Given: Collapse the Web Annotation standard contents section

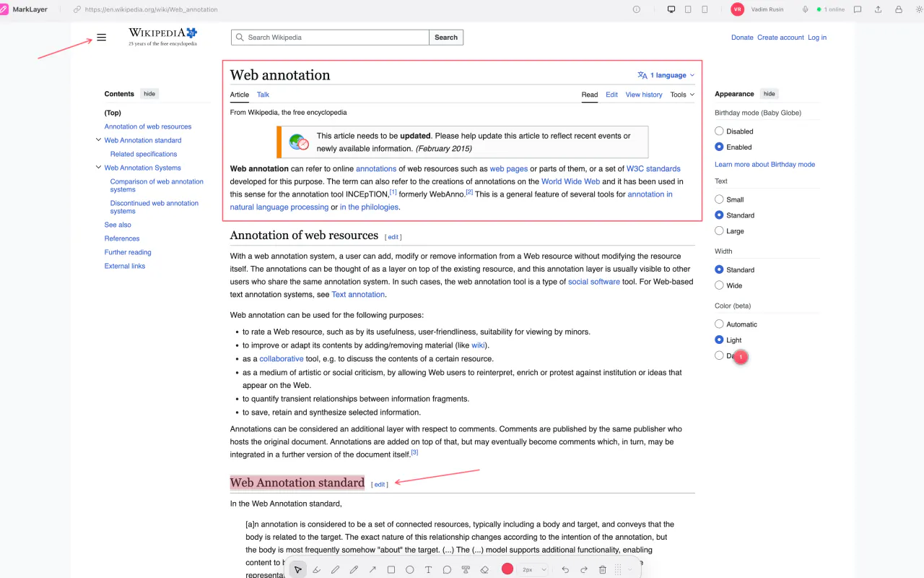Looking at the screenshot, I should pos(98,140).
